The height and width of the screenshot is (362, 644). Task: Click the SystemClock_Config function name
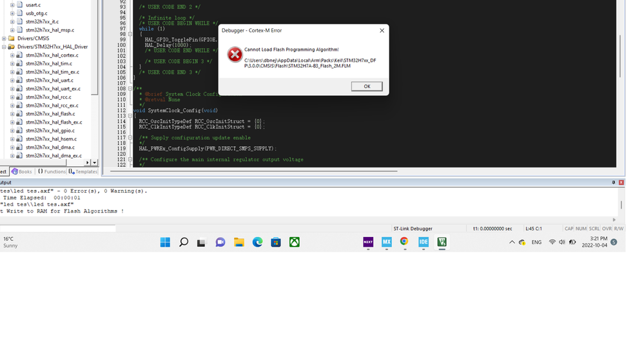tap(174, 110)
